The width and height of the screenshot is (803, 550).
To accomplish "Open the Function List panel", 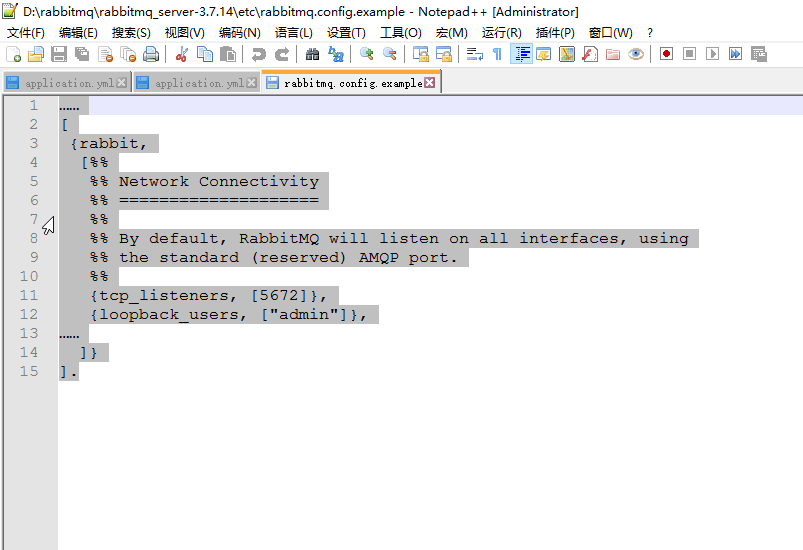I will coord(590,54).
